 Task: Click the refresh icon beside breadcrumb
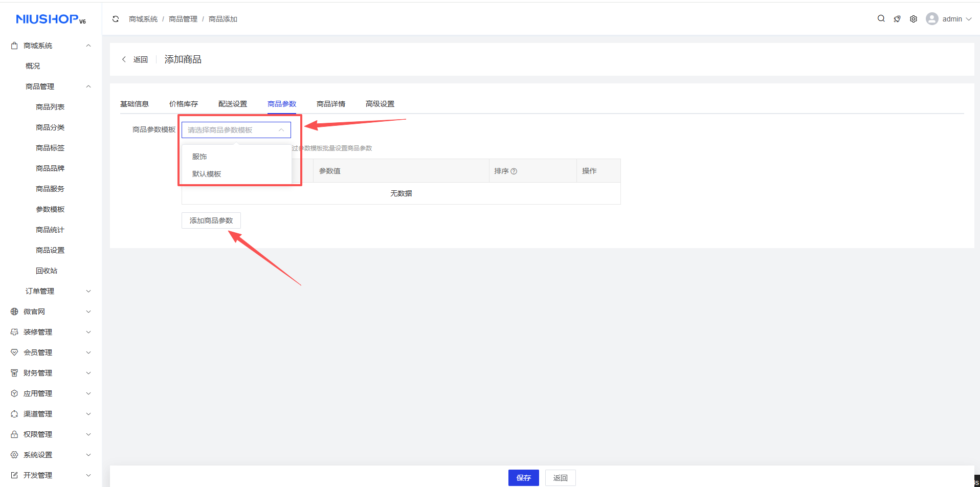coord(116,19)
